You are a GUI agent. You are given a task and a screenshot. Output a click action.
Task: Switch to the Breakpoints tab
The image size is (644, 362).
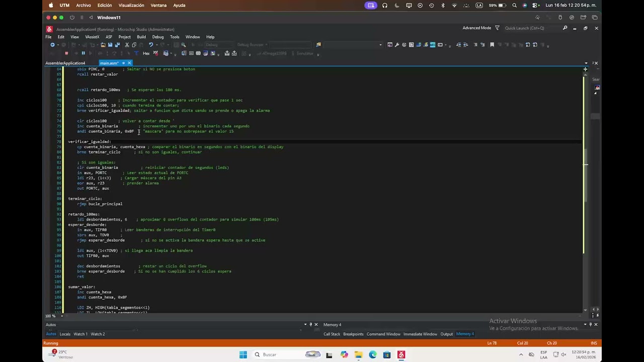tap(353, 334)
